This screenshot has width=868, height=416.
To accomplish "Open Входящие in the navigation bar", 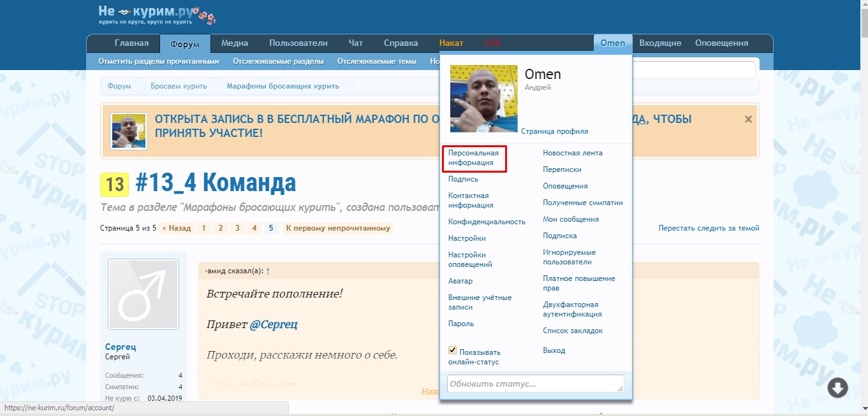I will pos(660,43).
